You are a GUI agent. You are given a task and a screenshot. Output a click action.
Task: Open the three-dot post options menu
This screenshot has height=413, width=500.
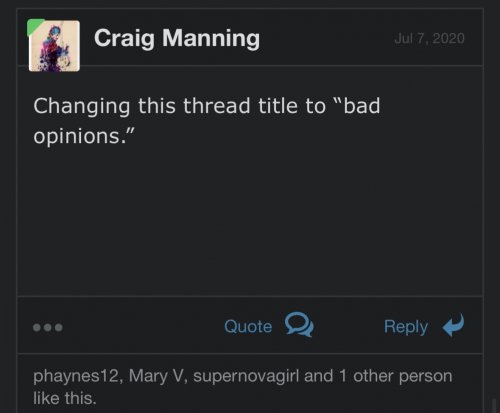(48, 327)
